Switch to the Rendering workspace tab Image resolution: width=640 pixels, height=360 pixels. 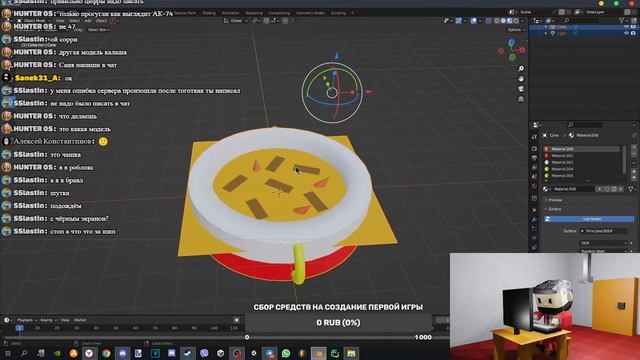pyautogui.click(x=254, y=13)
